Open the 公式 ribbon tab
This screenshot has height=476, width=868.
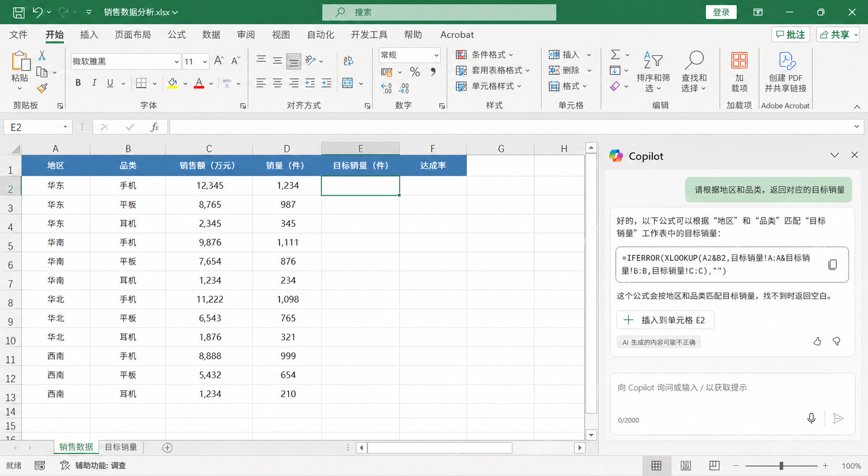tap(177, 35)
